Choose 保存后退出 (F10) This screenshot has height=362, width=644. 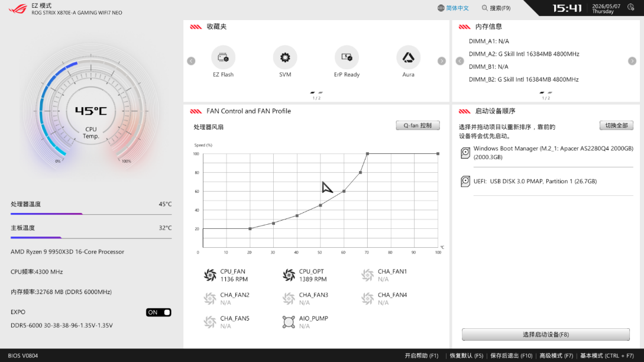512,356
